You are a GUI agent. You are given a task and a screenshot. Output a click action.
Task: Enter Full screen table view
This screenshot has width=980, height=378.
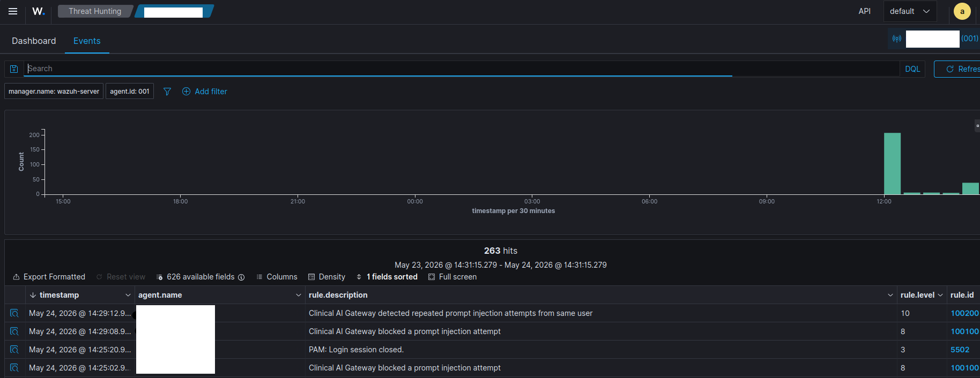tap(452, 277)
